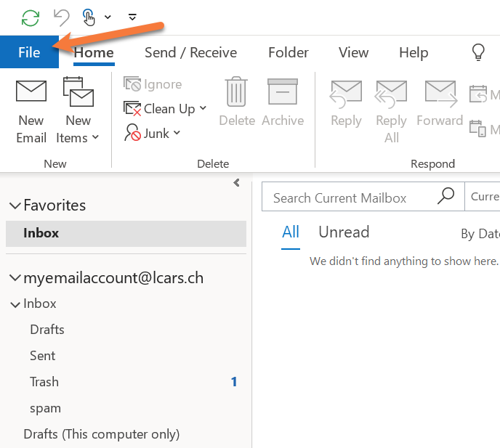
Task: Open the Junk dropdown menu
Action: click(x=177, y=134)
